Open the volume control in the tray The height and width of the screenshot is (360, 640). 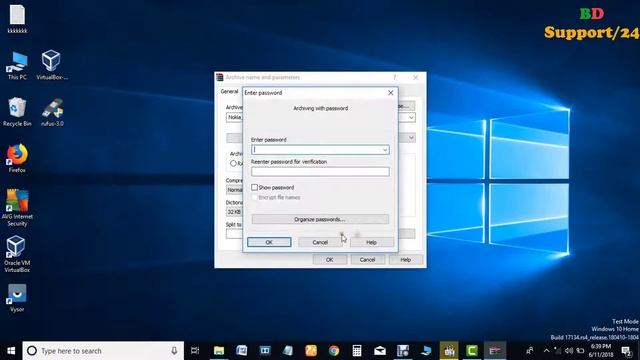coord(569,351)
